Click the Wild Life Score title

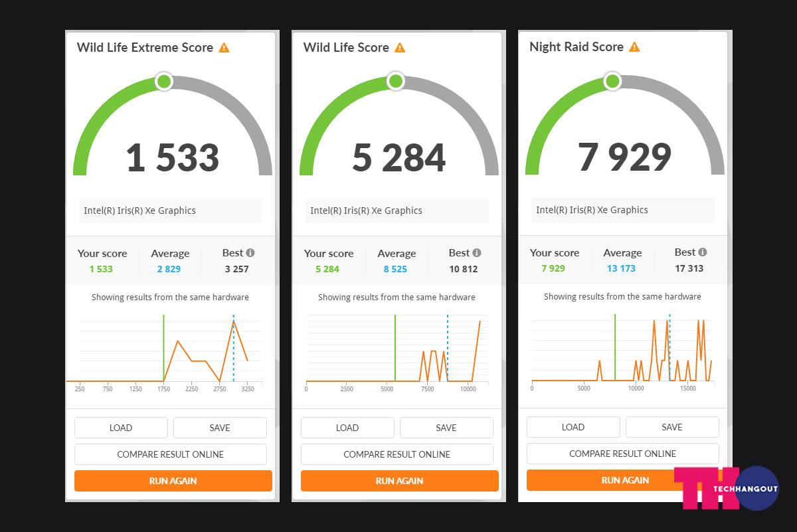[x=346, y=48]
